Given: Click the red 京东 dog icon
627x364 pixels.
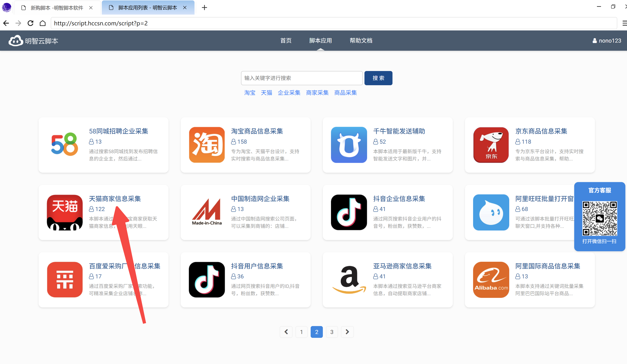Looking at the screenshot, I should pos(491,145).
